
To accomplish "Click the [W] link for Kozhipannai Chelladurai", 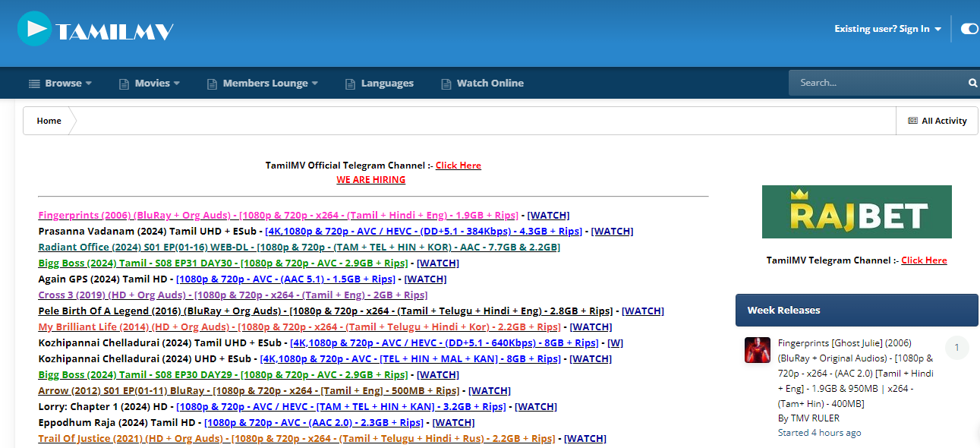I will coord(616,343).
